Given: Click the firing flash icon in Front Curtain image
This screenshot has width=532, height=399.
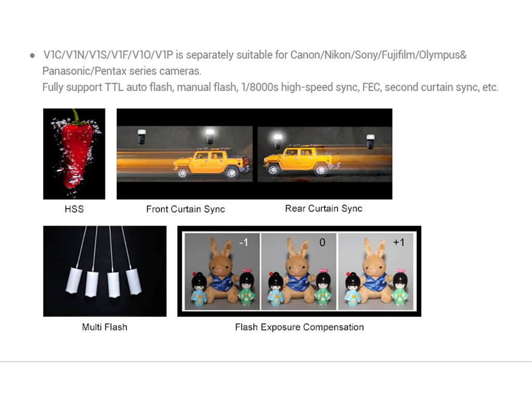Looking at the screenshot, I should pos(209,137).
